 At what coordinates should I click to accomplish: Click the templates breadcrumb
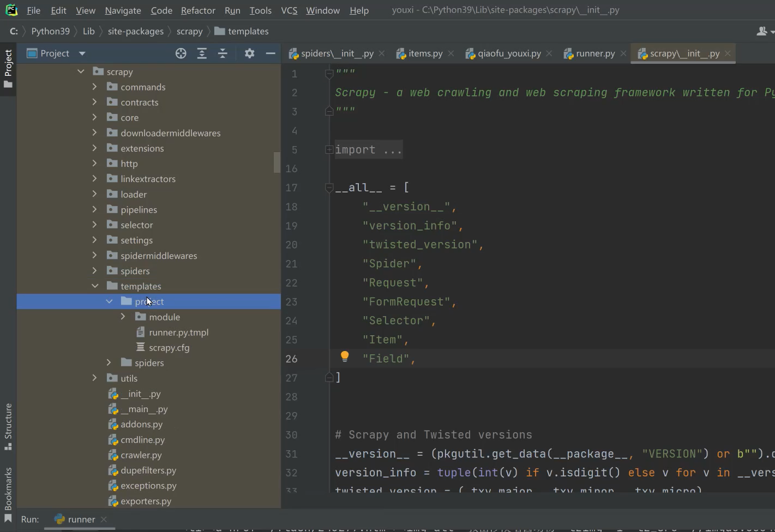pyautogui.click(x=242, y=32)
